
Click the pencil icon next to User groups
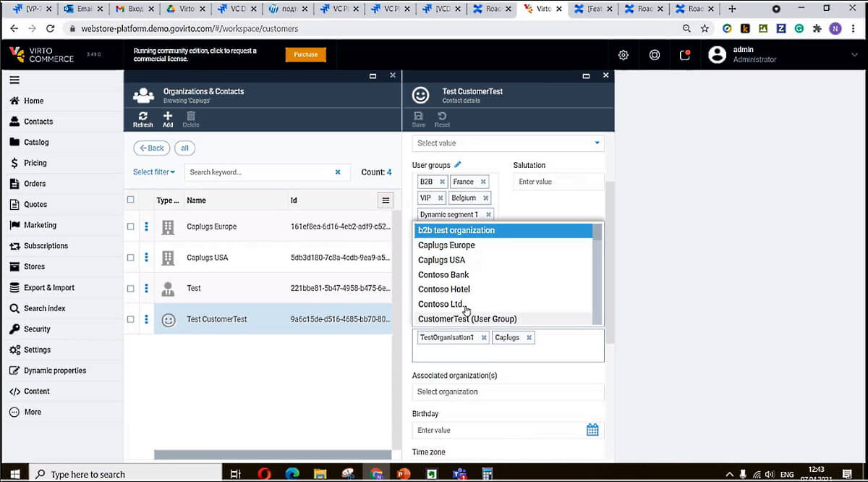[458, 165]
